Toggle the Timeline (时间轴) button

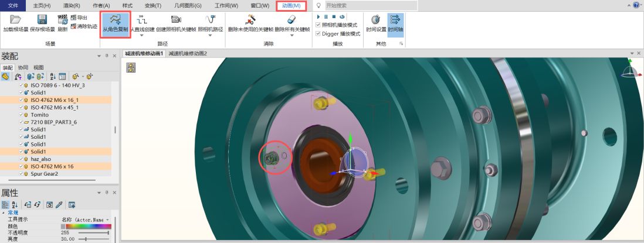[395, 25]
